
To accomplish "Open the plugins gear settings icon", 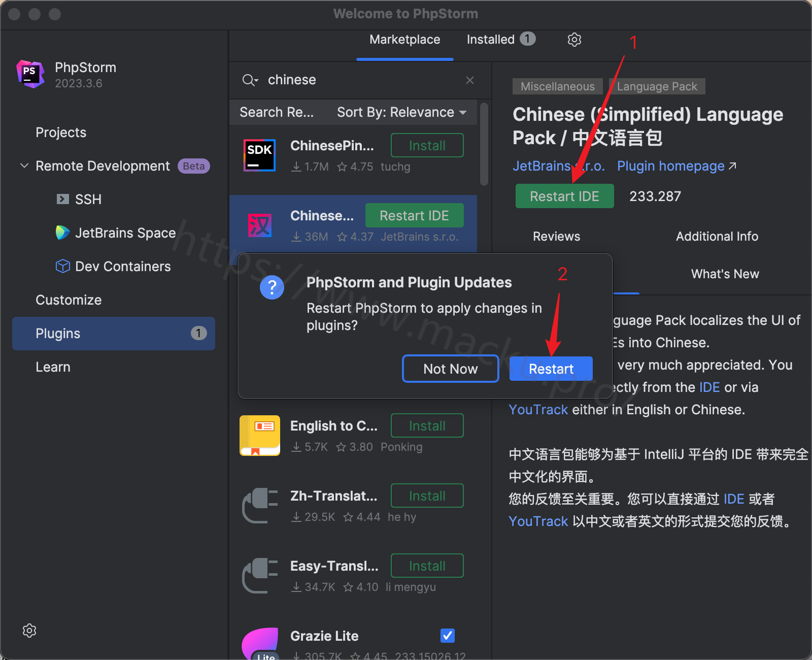I will pos(574,40).
